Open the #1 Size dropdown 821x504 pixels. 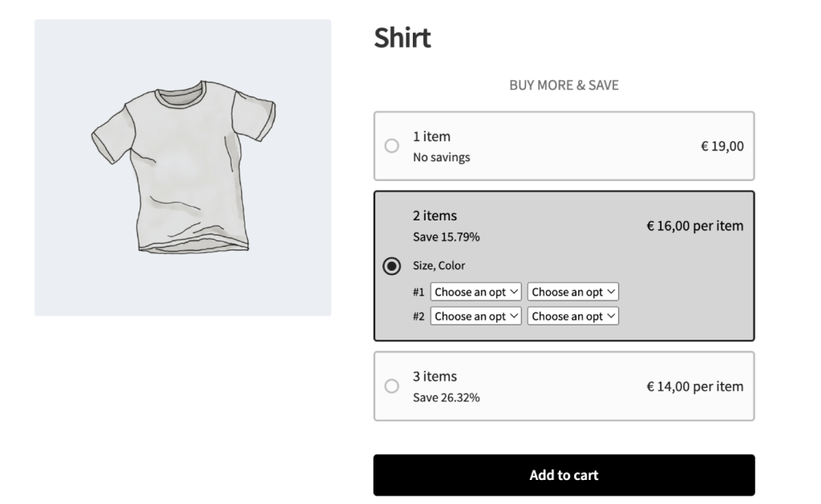point(475,291)
